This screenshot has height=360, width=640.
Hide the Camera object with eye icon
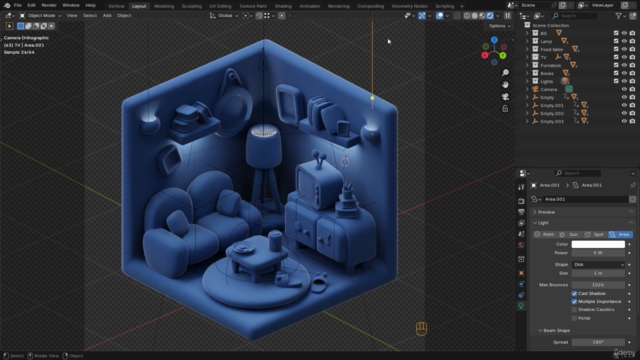(624, 89)
